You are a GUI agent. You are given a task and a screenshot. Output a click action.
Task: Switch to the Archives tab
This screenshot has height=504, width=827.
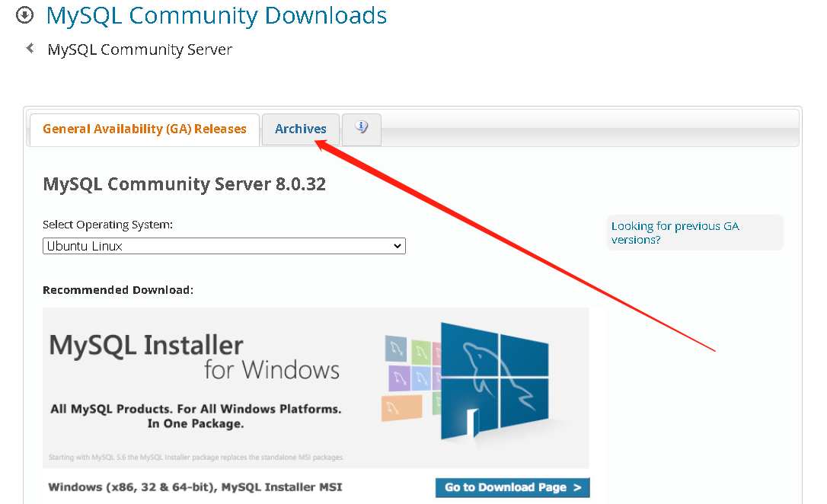[301, 129]
